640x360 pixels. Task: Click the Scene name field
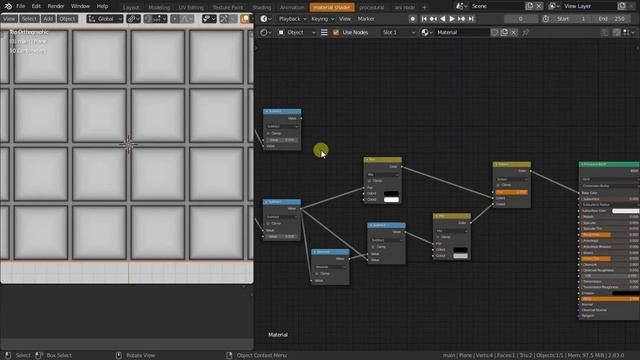click(x=496, y=6)
